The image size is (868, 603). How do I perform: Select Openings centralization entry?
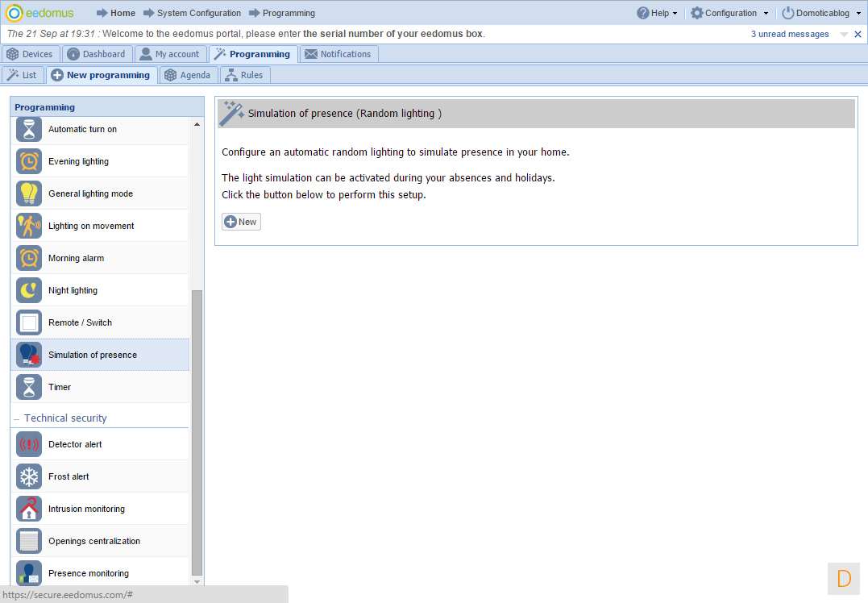pyautogui.click(x=100, y=541)
